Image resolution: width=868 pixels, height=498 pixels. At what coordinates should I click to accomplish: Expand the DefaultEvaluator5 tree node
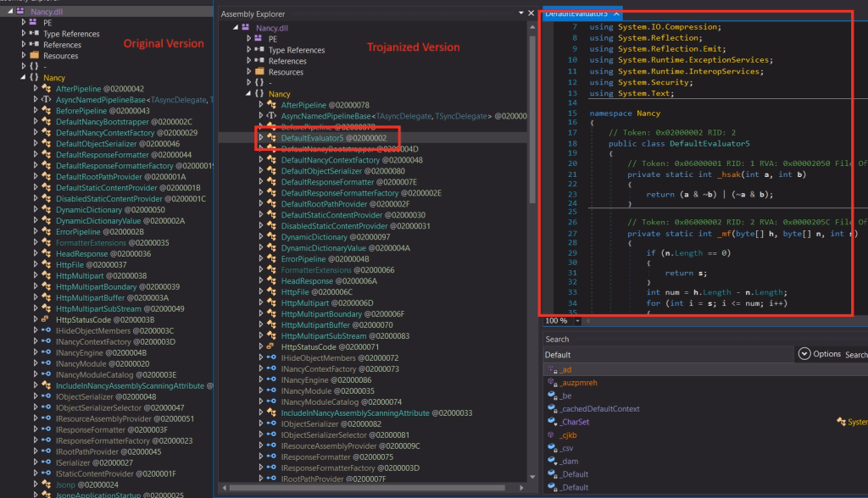click(261, 138)
